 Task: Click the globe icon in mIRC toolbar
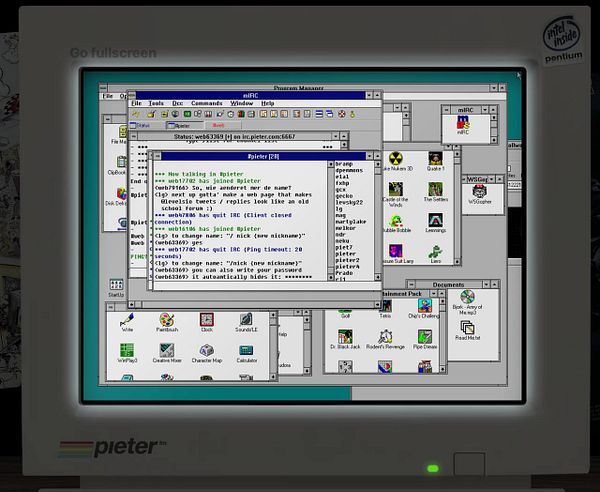175,114
